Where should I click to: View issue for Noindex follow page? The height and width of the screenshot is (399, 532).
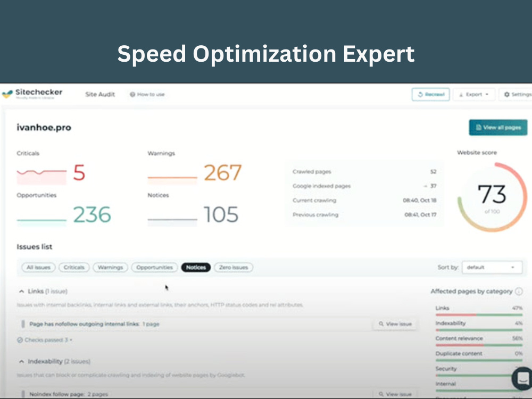(395, 394)
